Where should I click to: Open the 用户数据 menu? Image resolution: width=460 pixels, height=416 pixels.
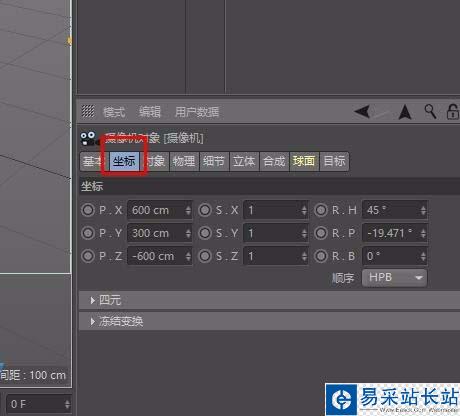click(197, 112)
